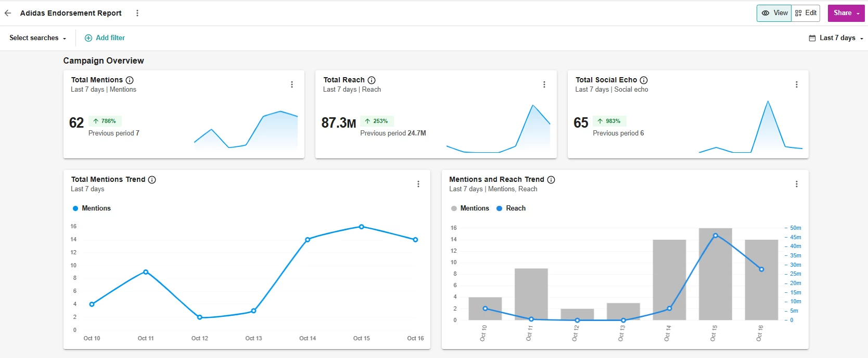Show info for Total Mentions card
The height and width of the screenshot is (358, 868).
tap(130, 80)
